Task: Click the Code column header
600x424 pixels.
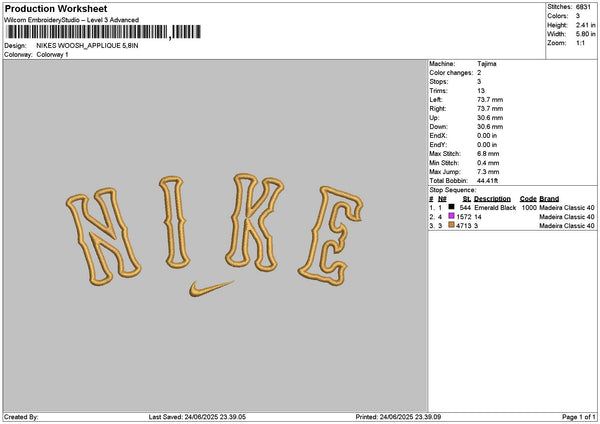Action: pyautogui.click(x=528, y=199)
